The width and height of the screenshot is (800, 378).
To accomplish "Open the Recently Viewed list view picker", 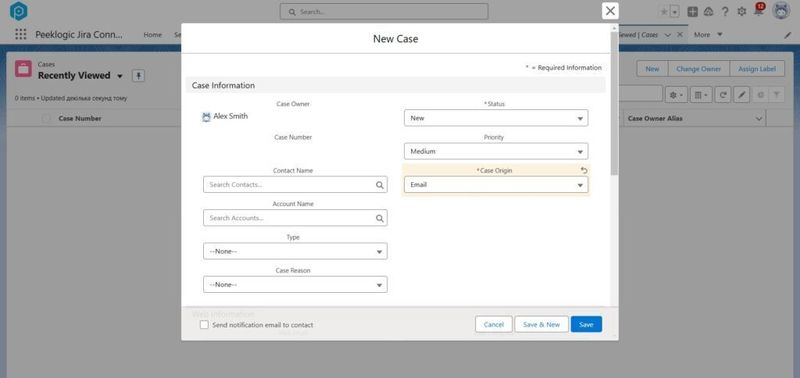I will (120, 77).
